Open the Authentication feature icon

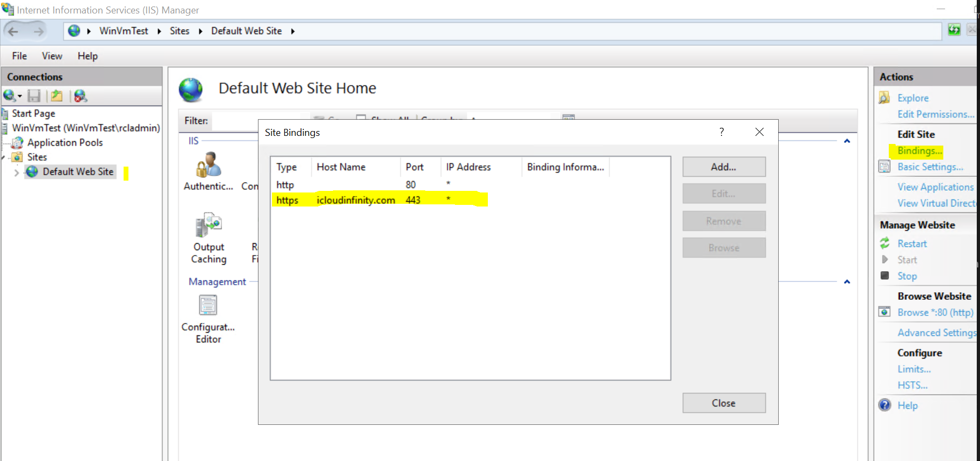pos(208,165)
